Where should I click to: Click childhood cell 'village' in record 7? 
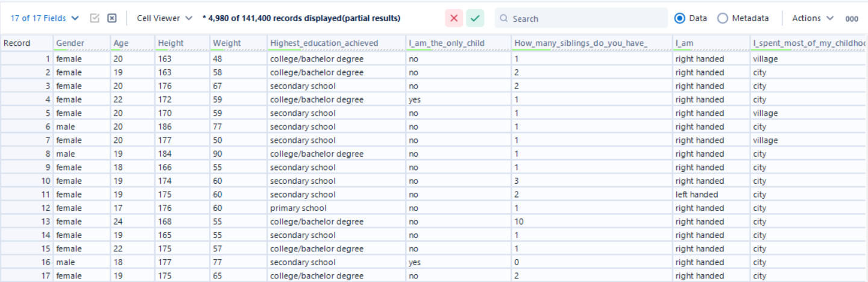pos(809,140)
